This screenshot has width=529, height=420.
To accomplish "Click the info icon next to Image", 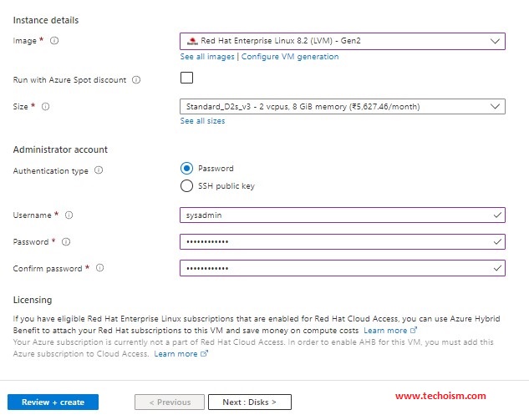I will point(54,41).
